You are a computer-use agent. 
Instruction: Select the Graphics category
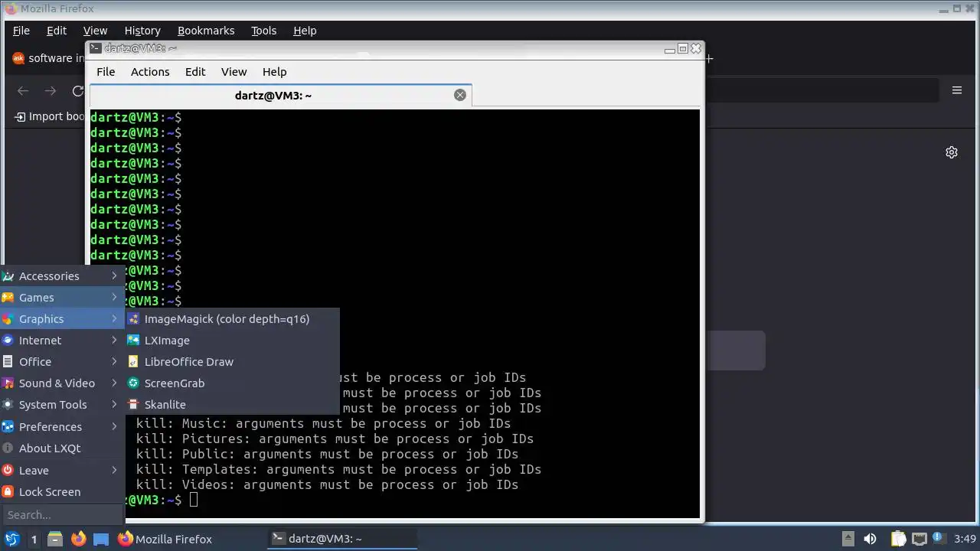pos(62,319)
